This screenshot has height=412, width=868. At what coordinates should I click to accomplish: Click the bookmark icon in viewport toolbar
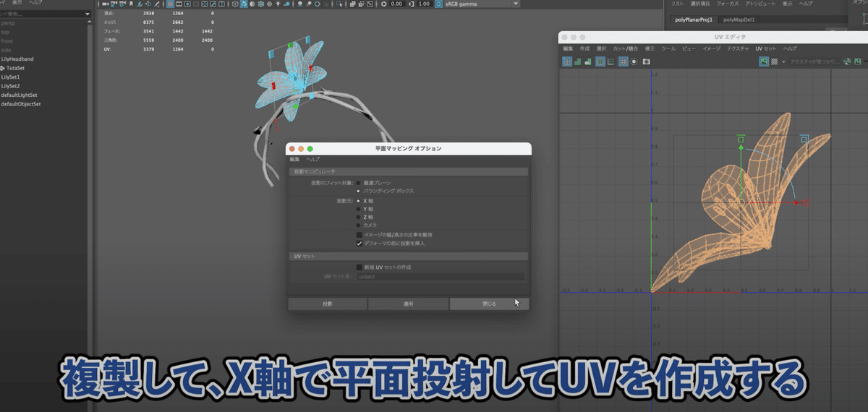pos(131,4)
